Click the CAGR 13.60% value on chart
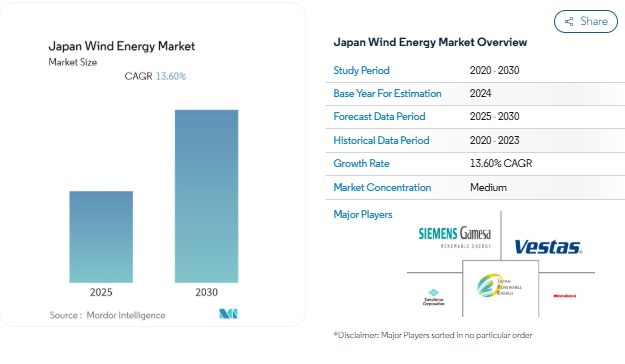 [x=155, y=76]
